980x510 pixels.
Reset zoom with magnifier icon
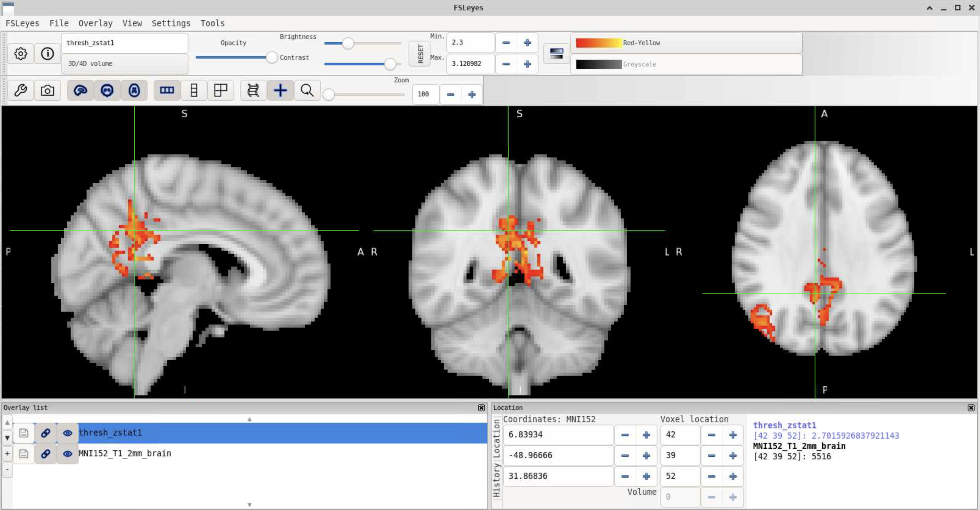[307, 91]
